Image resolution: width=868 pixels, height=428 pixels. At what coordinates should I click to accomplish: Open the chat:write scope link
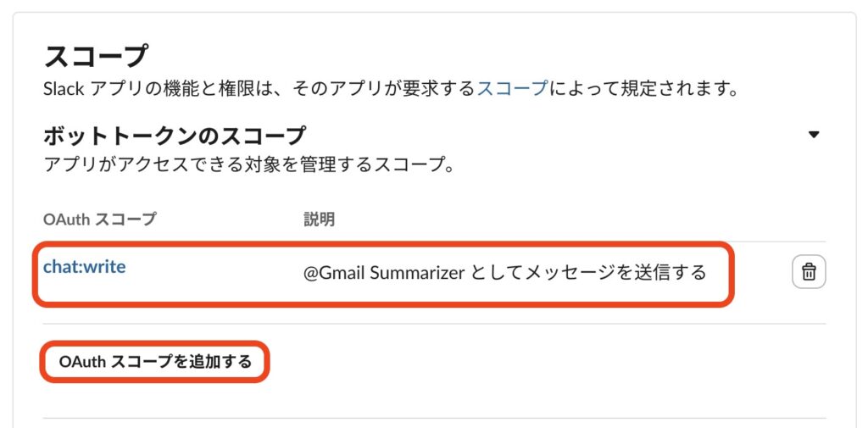click(x=85, y=267)
